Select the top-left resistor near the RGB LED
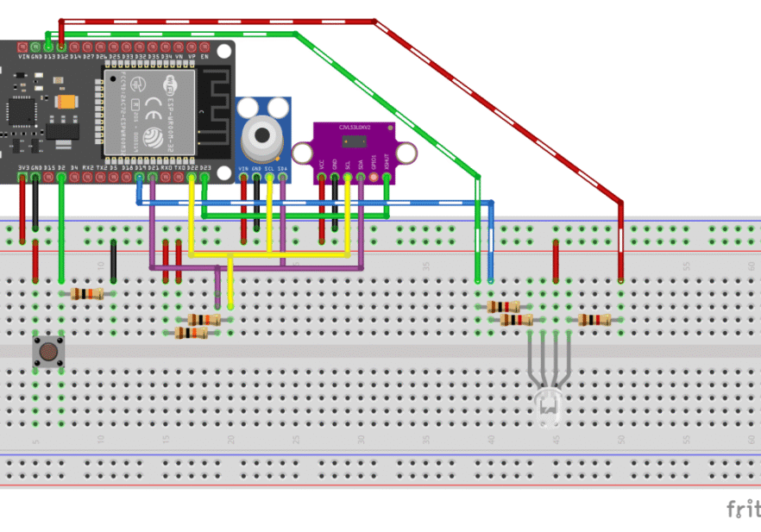This screenshot has width=761, height=532. tap(503, 307)
